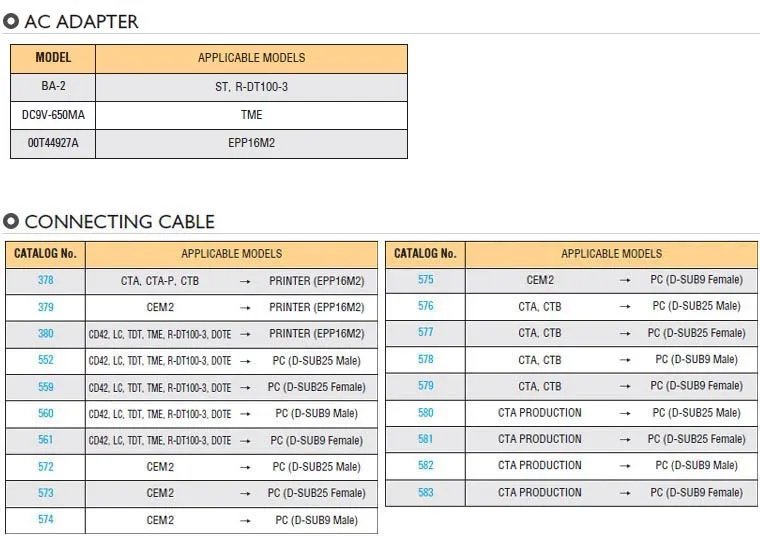Click catalog number 574
Screen dimensions: 760x538
click(x=46, y=520)
